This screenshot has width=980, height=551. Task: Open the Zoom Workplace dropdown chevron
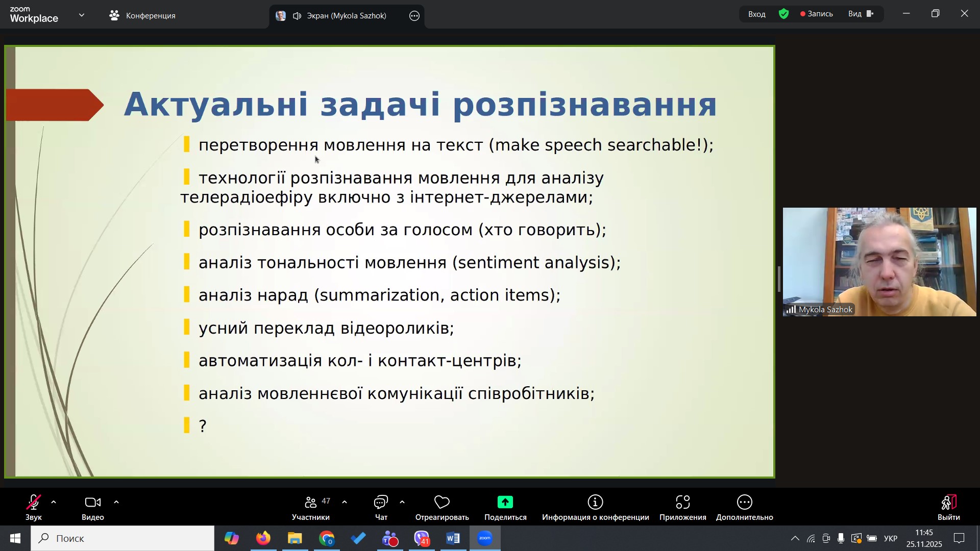(x=82, y=15)
